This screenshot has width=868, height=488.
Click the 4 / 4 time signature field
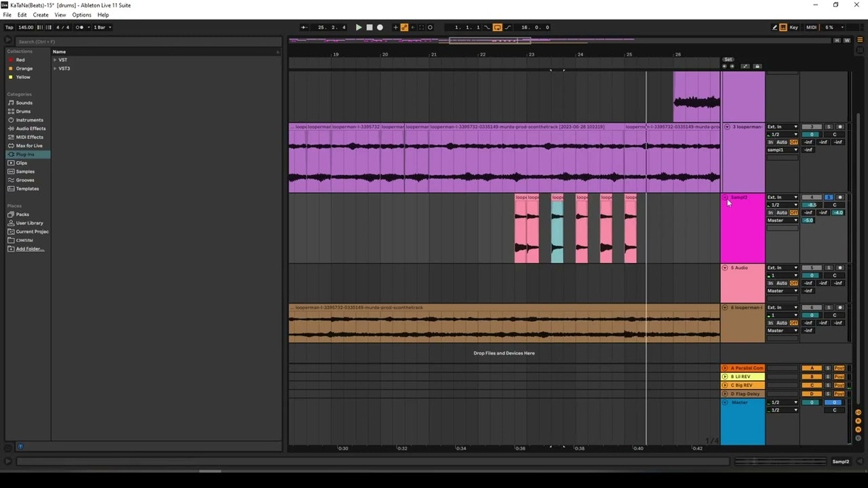(x=64, y=27)
